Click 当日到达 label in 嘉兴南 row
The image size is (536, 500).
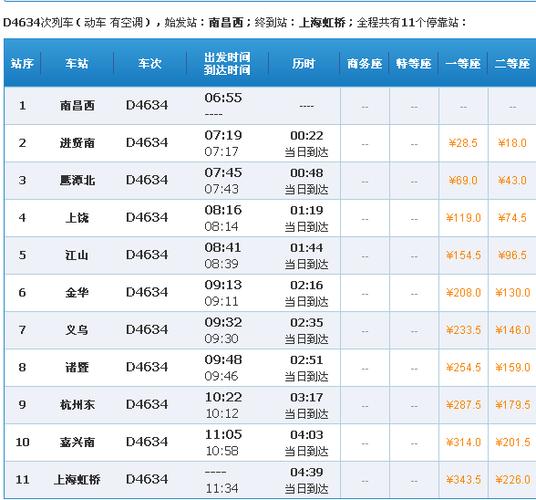[306, 451]
